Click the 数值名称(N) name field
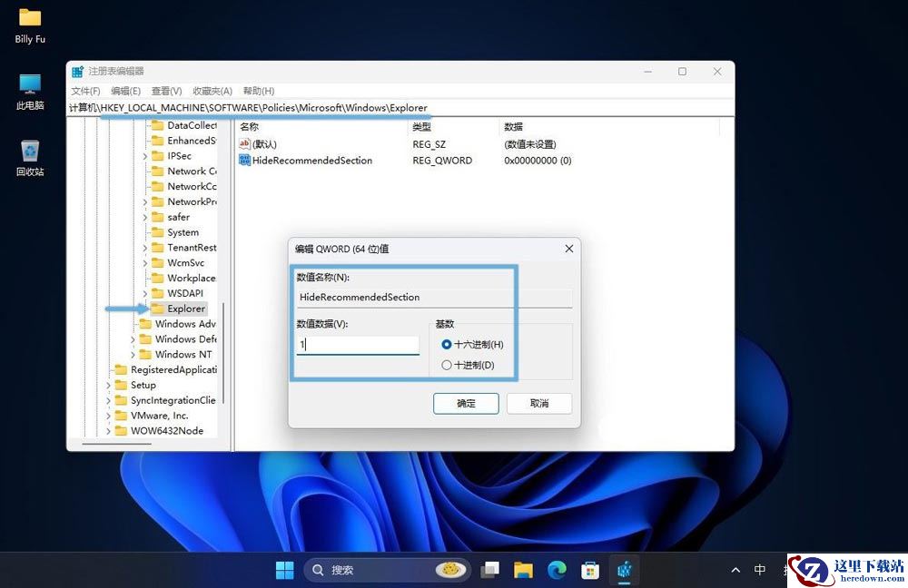The width and height of the screenshot is (908, 588). pos(434,298)
